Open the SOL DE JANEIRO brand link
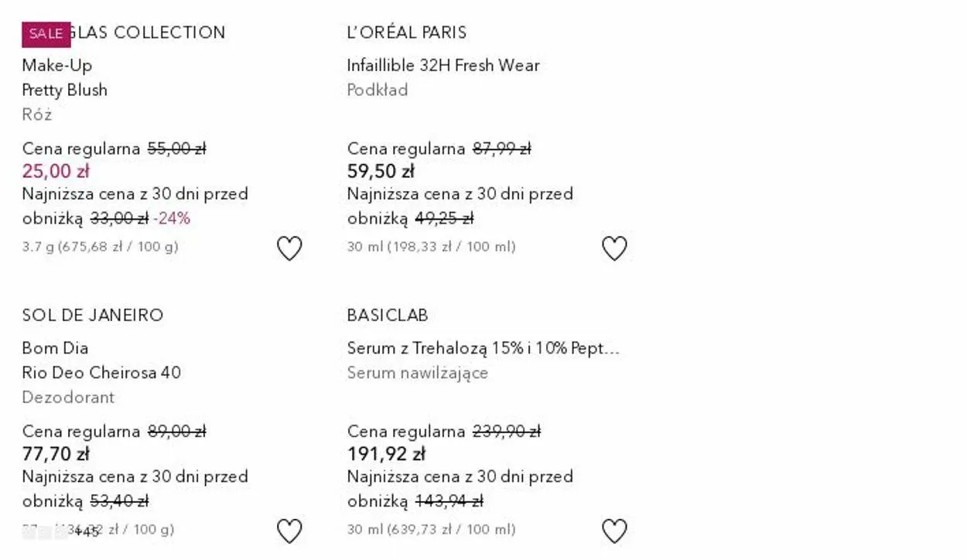This screenshot has height=560, width=967. click(93, 316)
